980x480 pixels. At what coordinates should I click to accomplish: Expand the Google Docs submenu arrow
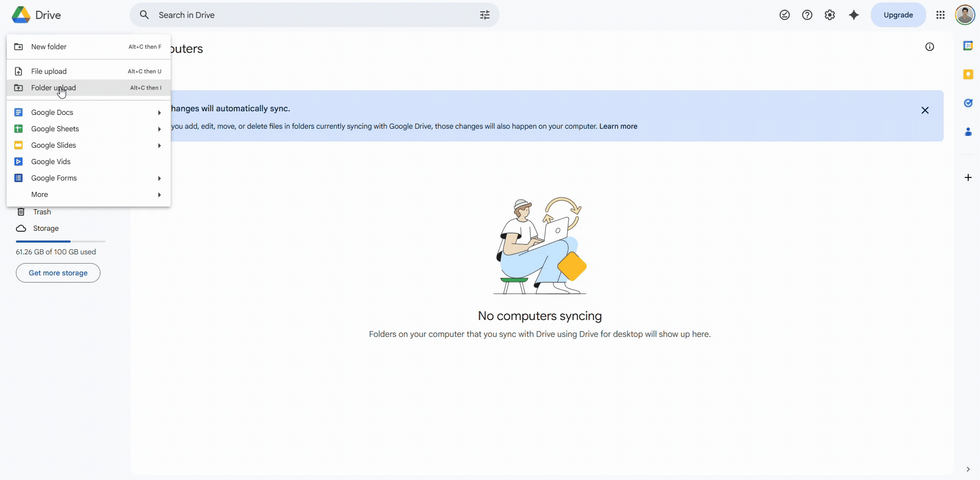point(159,113)
